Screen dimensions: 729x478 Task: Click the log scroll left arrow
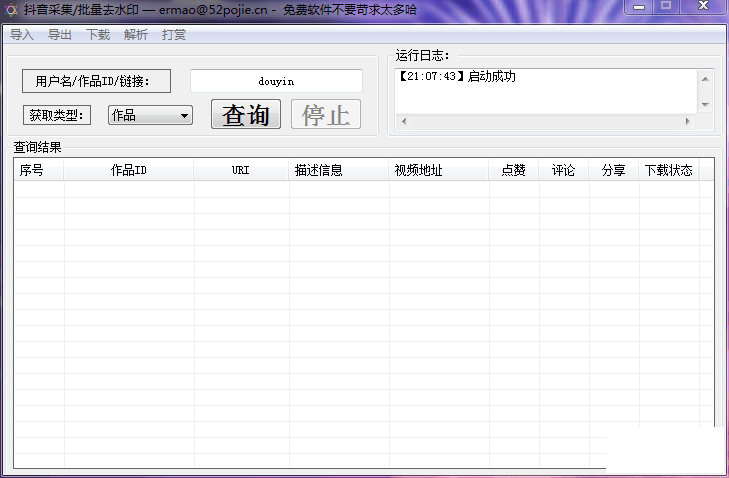(404, 121)
